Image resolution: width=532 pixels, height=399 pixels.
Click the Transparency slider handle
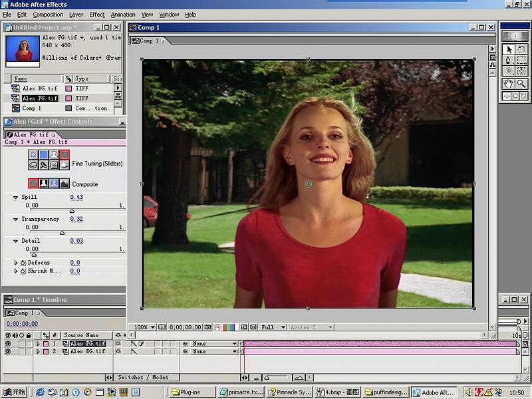click(x=62, y=233)
